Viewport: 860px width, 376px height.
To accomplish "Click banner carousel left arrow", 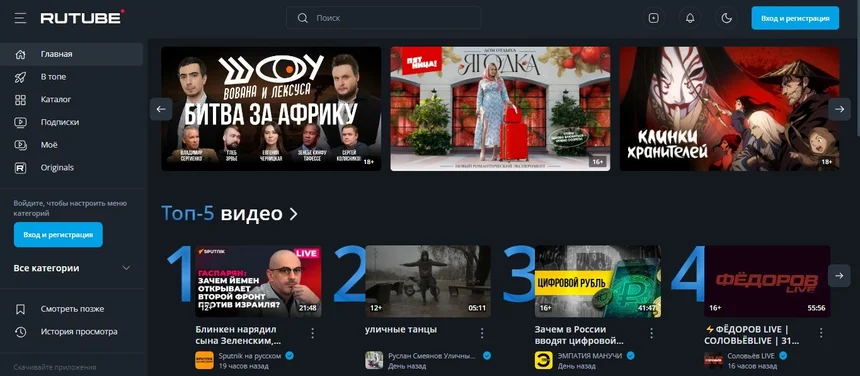I will pyautogui.click(x=161, y=109).
